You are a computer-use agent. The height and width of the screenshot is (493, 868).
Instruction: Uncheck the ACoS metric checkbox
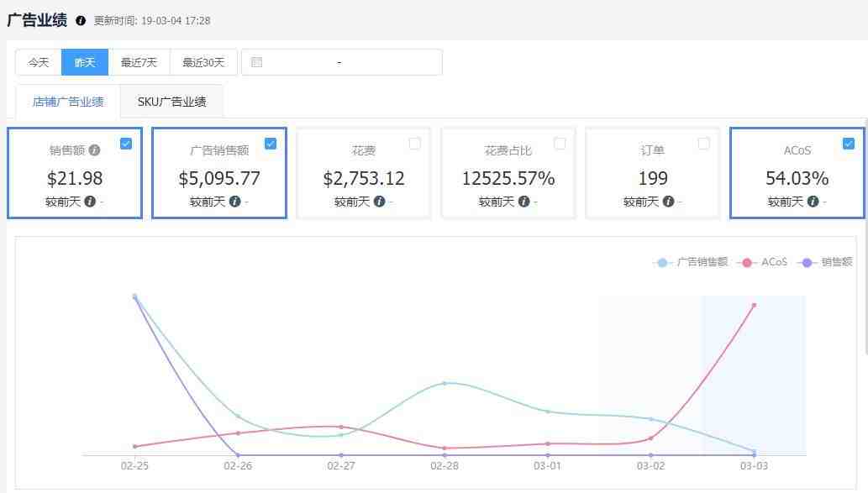point(848,144)
